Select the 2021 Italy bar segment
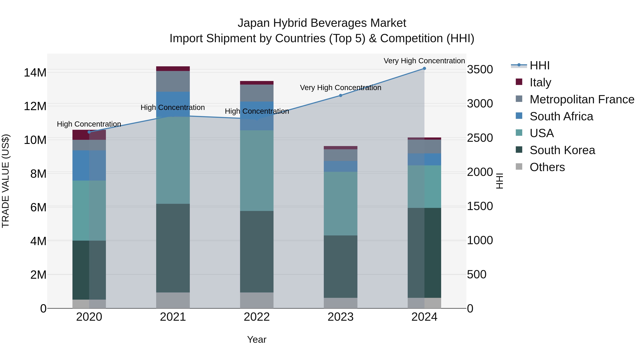This screenshot has width=644, height=362. pos(173,69)
